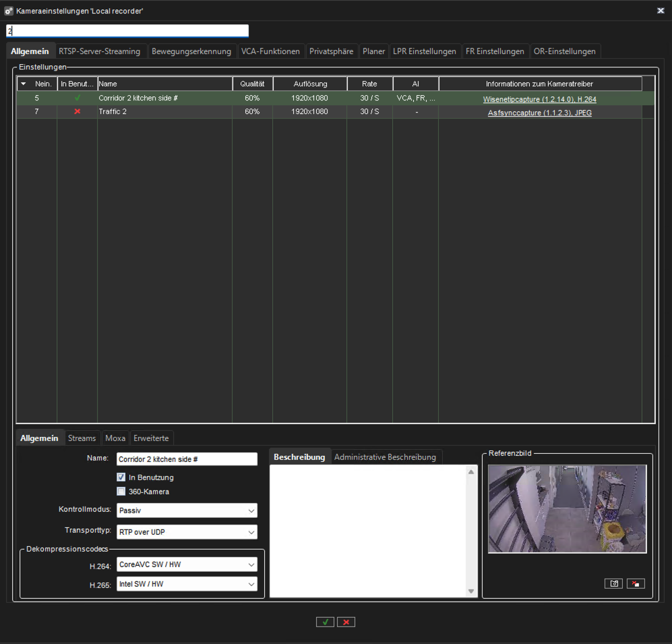Switch to the Bewegungserkennung tab
The width and height of the screenshot is (672, 644).
click(191, 51)
